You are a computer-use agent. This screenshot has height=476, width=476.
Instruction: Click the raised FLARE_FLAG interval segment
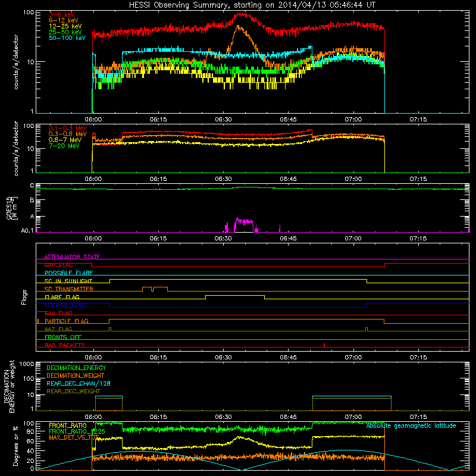pyautogui.click(x=235, y=296)
